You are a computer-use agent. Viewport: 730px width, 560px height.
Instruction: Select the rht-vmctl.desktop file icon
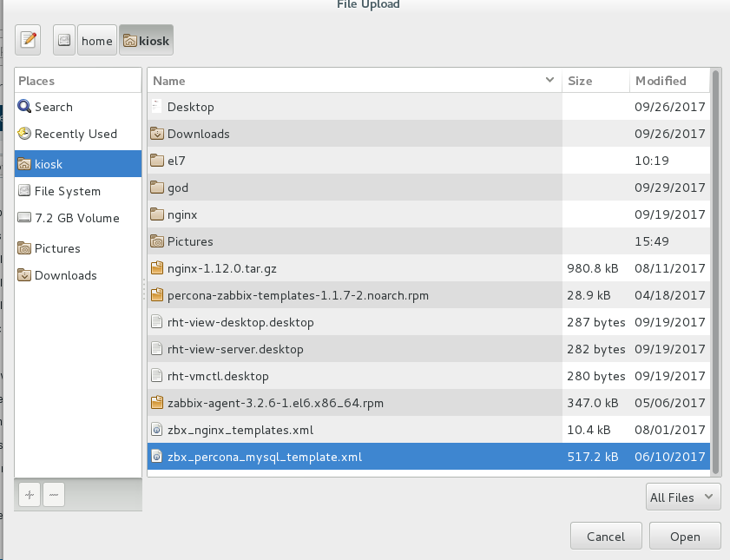click(x=157, y=376)
